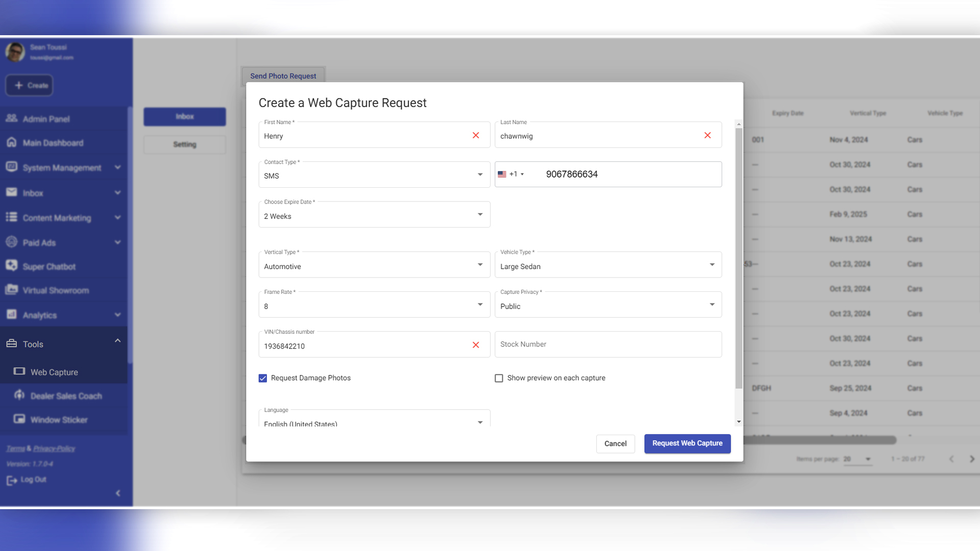This screenshot has height=551, width=980.
Task: Open Main Dashboard in sidebar
Action: click(x=53, y=143)
